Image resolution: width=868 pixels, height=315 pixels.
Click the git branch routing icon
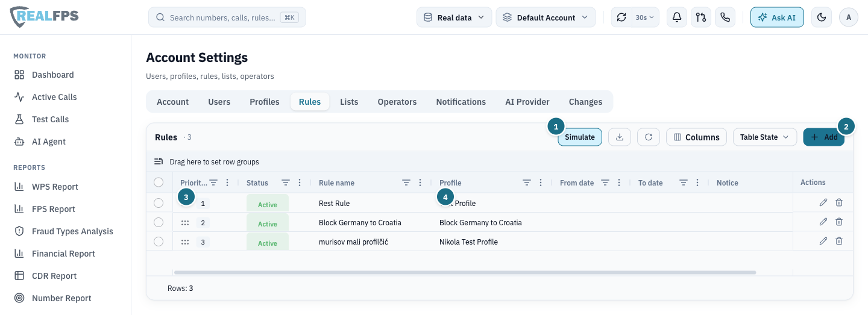[x=701, y=17]
